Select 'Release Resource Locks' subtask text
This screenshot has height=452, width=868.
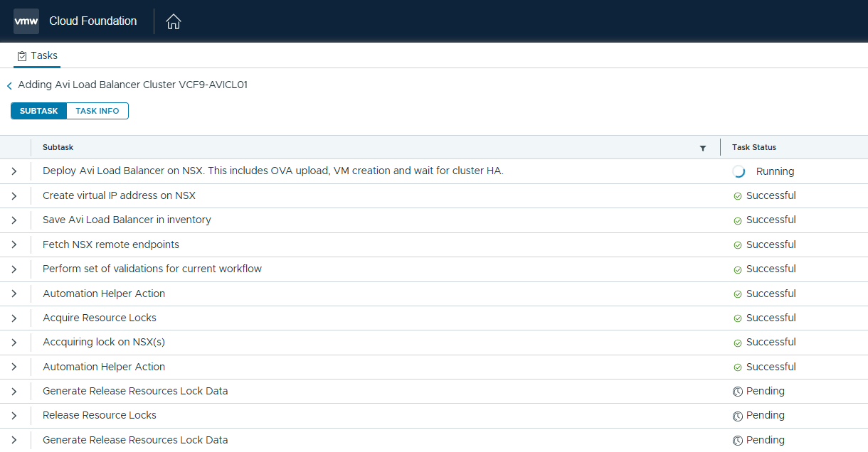tap(100, 415)
